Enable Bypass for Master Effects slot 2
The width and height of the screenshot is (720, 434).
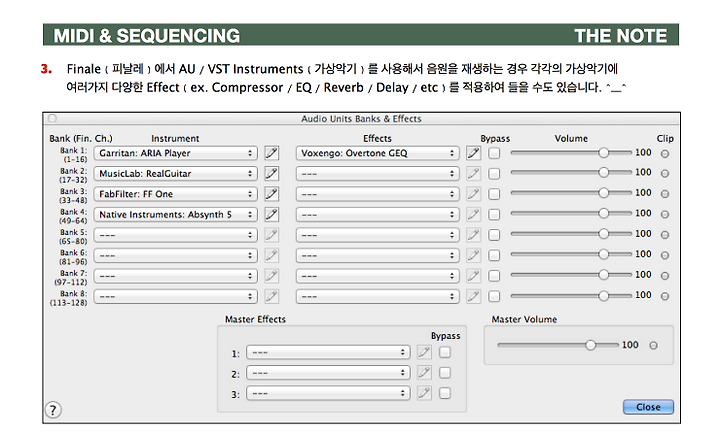(x=444, y=372)
